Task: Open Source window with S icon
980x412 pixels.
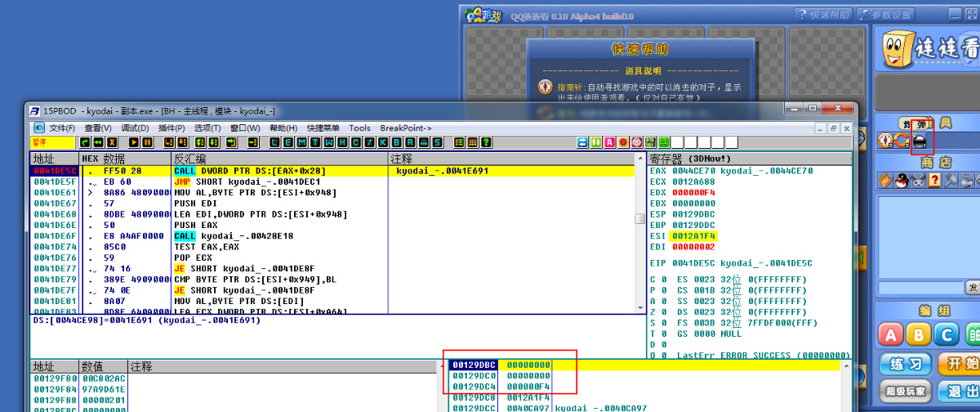Action: [x=437, y=142]
